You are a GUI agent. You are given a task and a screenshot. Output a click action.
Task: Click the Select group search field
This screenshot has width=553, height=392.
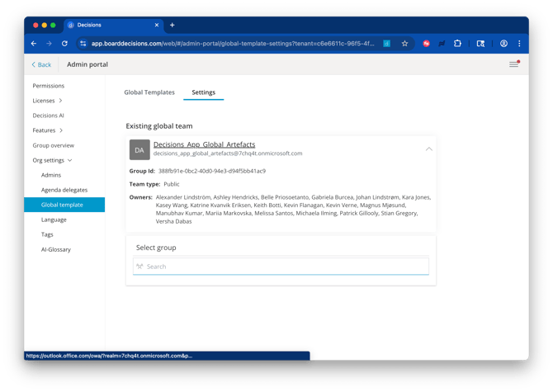click(x=281, y=267)
